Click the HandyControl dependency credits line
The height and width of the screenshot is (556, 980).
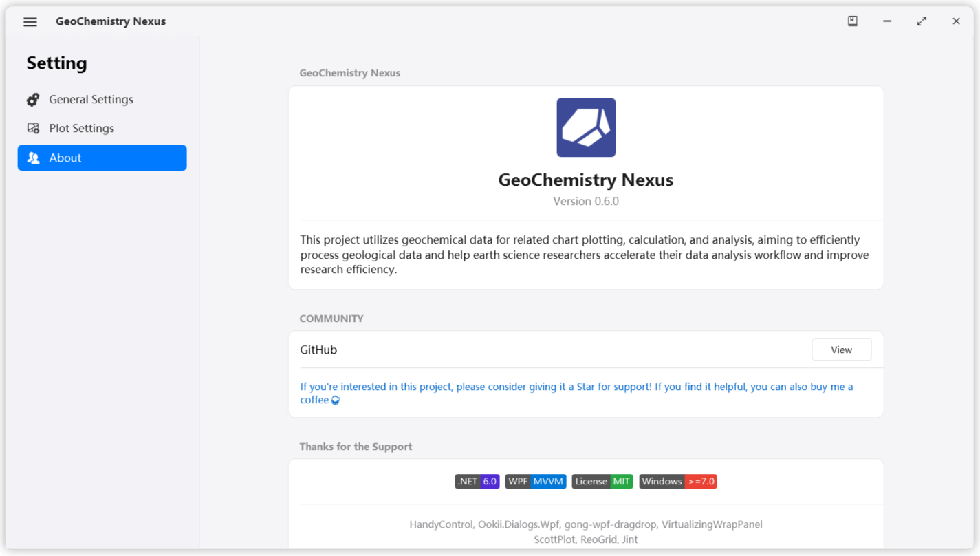(586, 524)
